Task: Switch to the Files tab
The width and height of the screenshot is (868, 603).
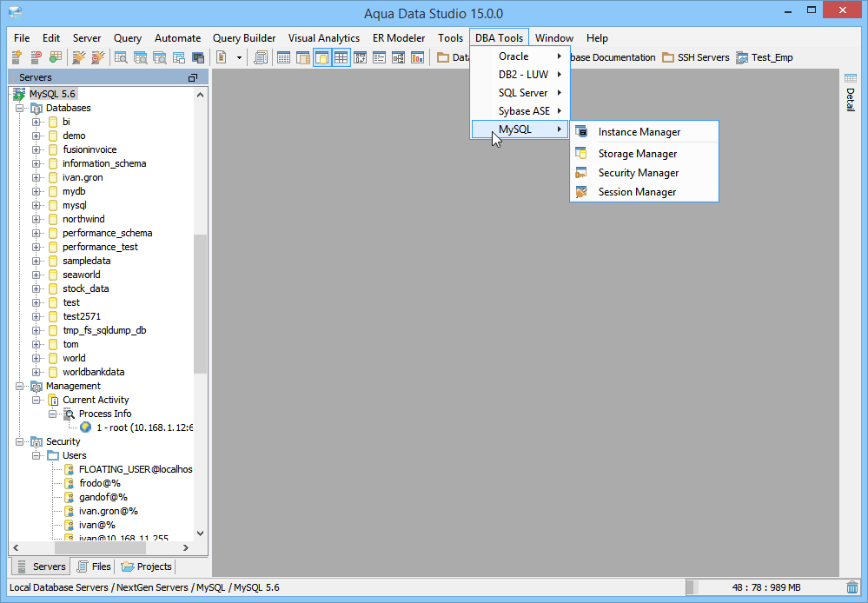Action: [94, 567]
